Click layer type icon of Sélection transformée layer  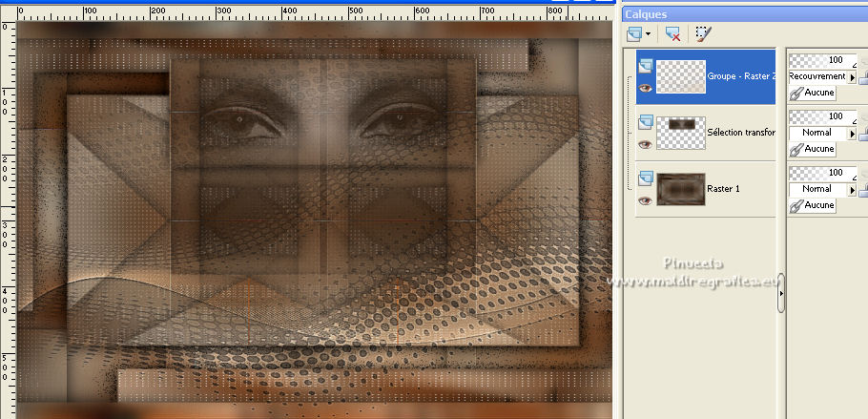[646, 122]
